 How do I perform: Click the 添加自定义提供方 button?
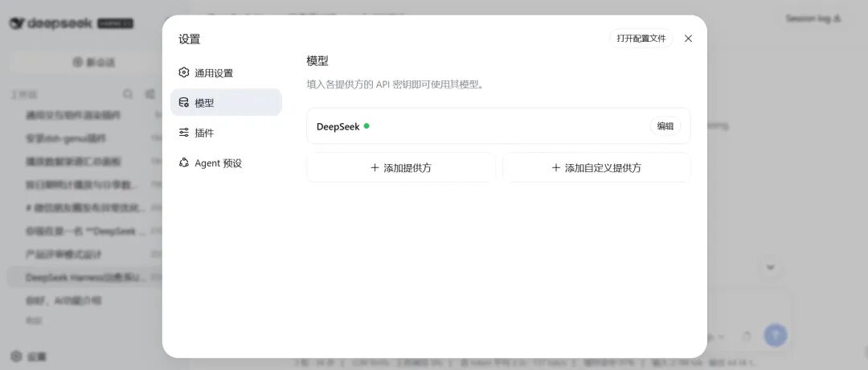coord(596,167)
